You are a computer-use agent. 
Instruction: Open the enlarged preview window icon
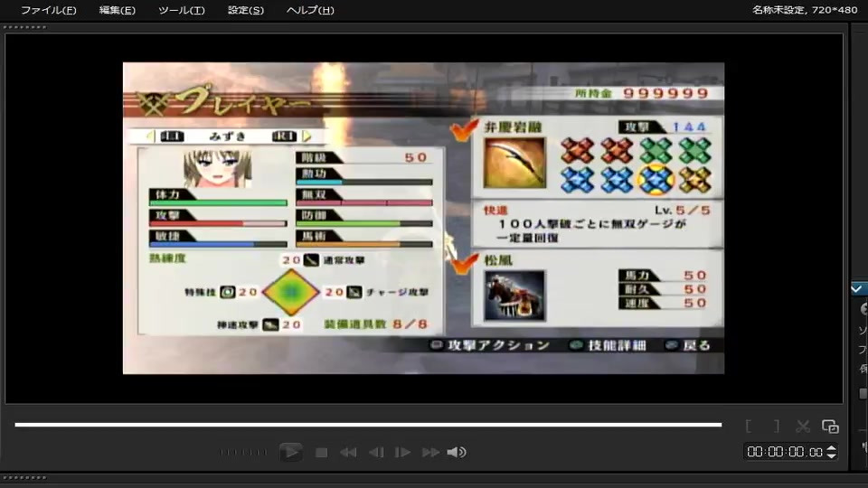point(830,426)
